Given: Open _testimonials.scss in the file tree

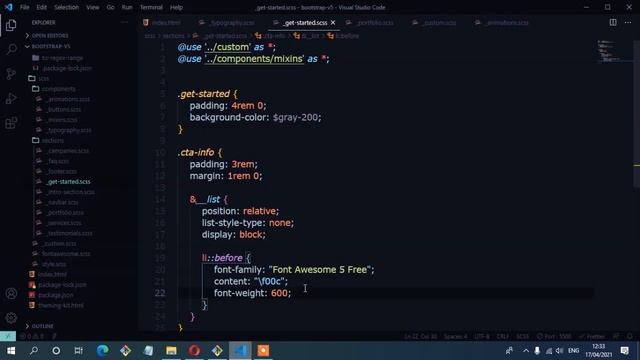Looking at the screenshot, I should pyautogui.click(x=69, y=233).
